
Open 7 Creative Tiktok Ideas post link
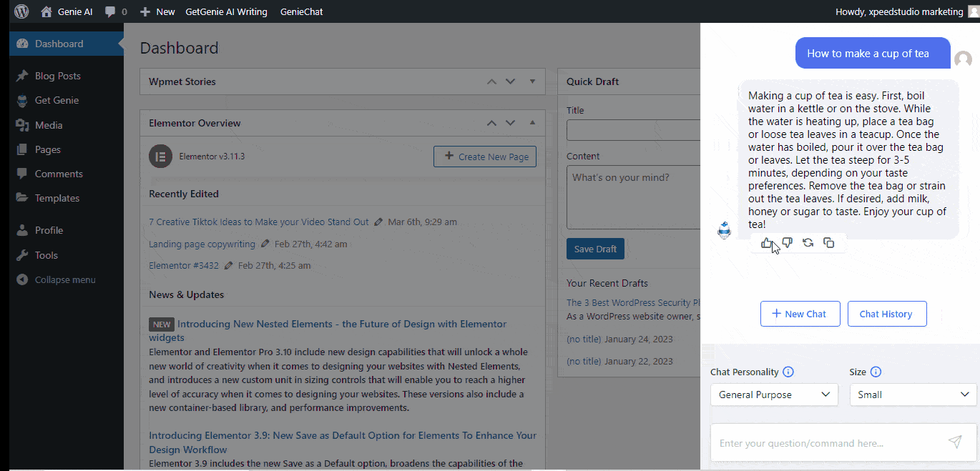[x=259, y=222]
